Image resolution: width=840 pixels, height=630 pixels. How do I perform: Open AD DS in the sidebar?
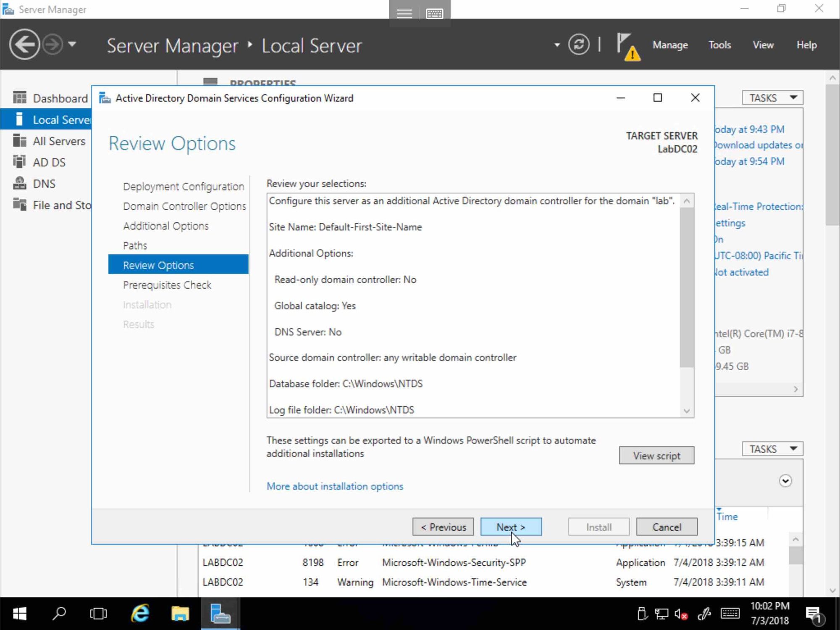[46, 162]
